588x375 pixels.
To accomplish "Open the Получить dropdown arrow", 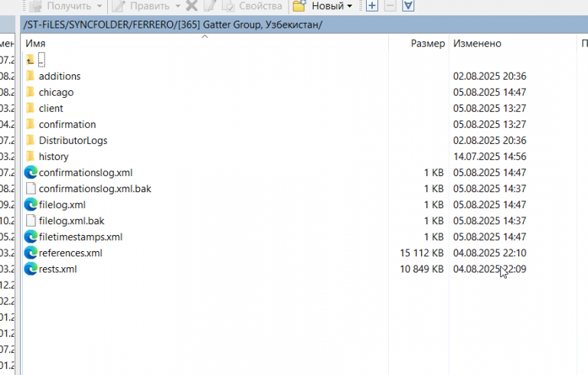I will click(x=100, y=6).
